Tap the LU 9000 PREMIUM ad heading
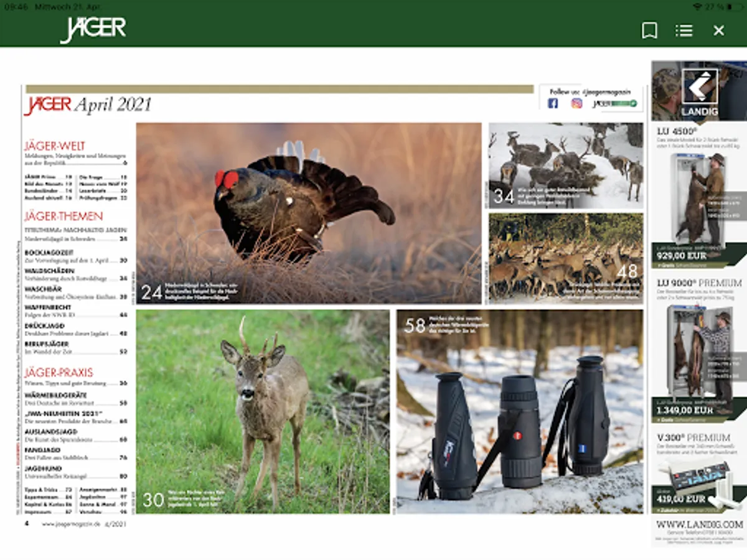This screenshot has width=747, height=560. [700, 282]
